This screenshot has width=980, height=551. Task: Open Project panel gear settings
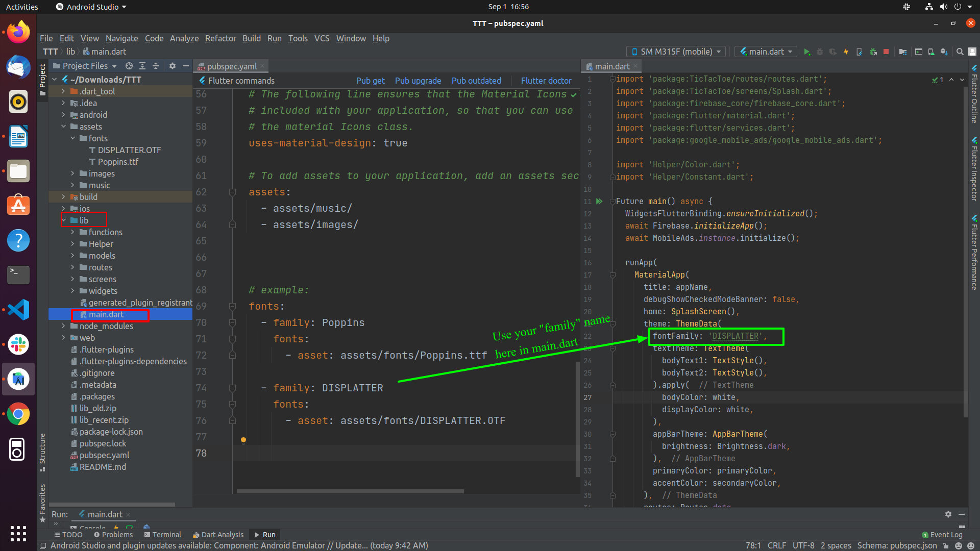(173, 66)
